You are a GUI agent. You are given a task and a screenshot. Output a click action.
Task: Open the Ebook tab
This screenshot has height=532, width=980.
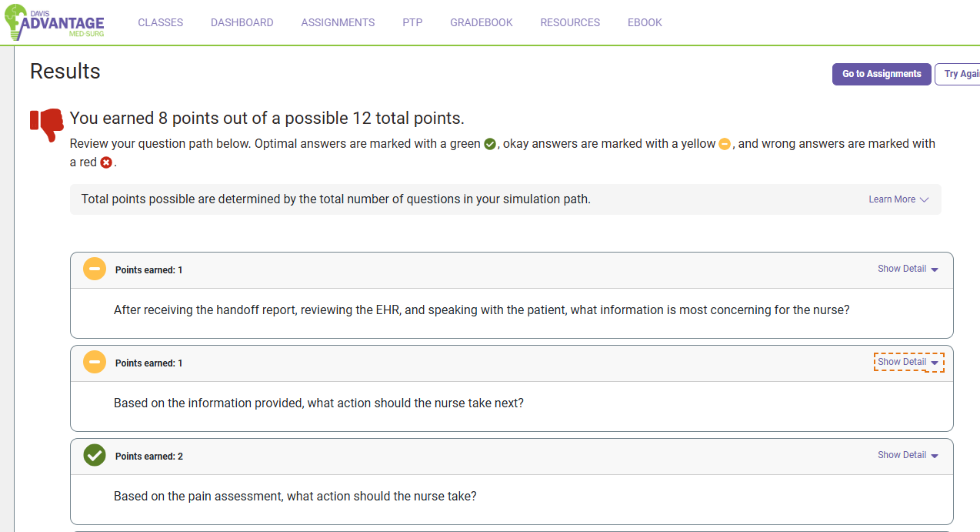(x=645, y=22)
